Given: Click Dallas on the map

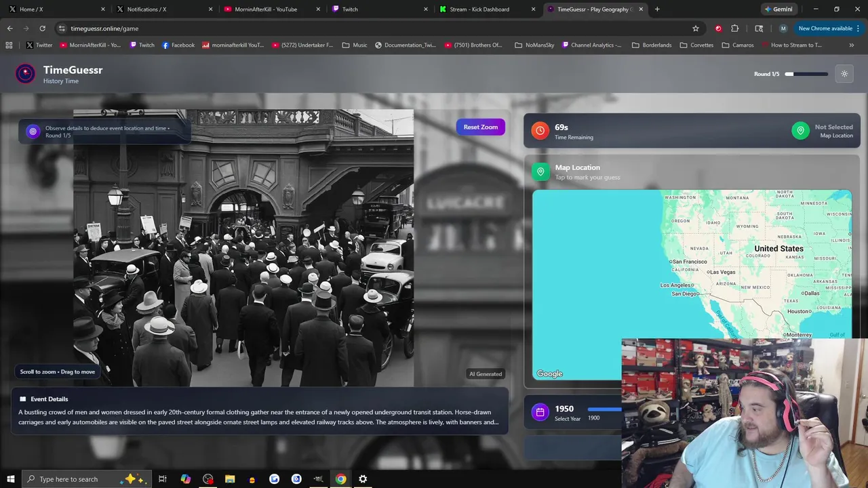Looking at the screenshot, I should coord(810,293).
